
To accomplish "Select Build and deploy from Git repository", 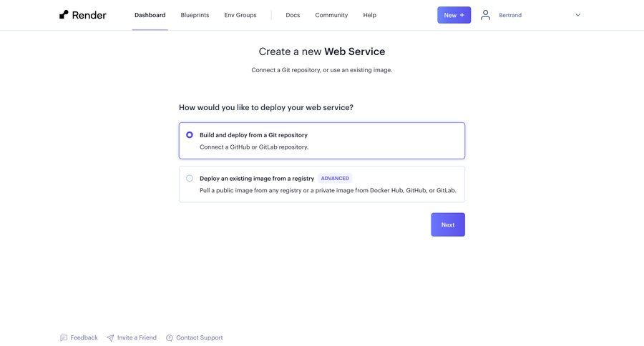I will [190, 135].
